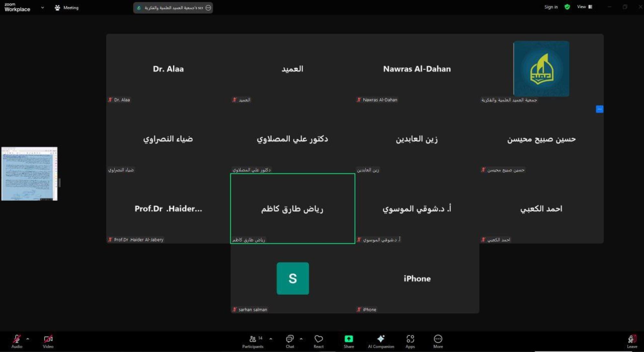Open the Participants panel
Viewport: 644px width, 352px height.
[x=253, y=341]
